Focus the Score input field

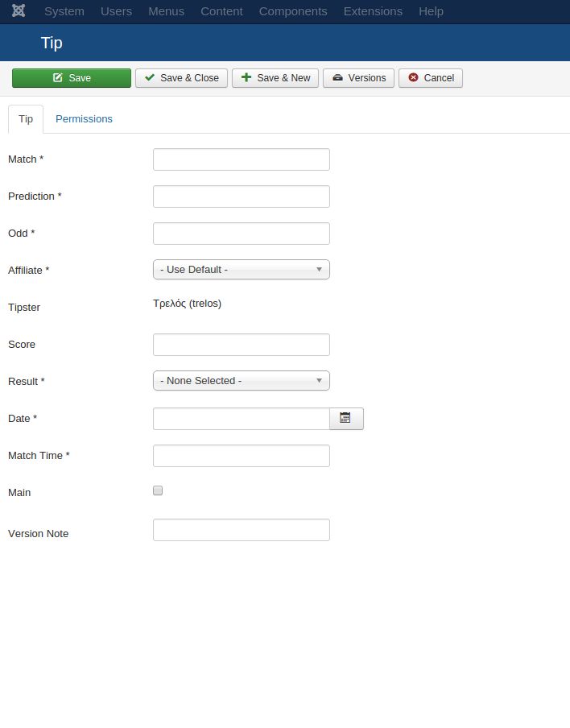[x=242, y=345]
